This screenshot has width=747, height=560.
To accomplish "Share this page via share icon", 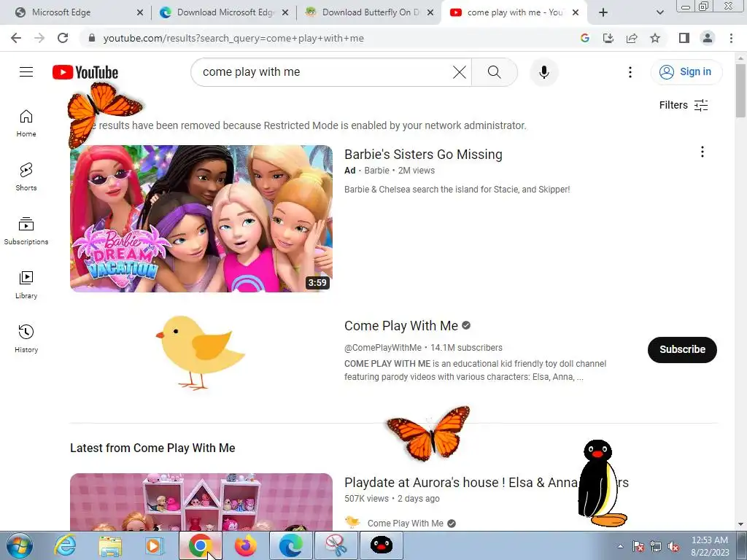I will click(632, 38).
